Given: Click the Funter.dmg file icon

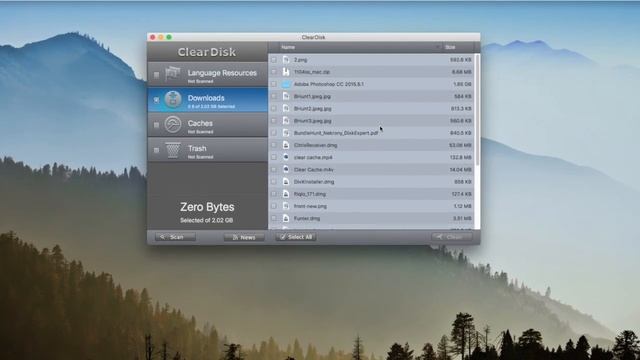Looking at the screenshot, I should (286, 218).
